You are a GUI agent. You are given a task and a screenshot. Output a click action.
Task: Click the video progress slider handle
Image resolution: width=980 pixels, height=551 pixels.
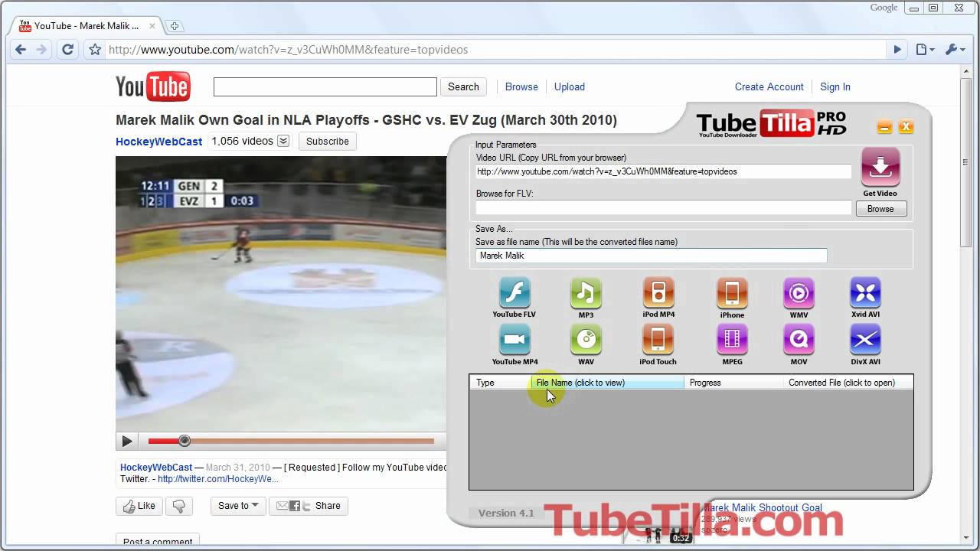pyautogui.click(x=184, y=441)
